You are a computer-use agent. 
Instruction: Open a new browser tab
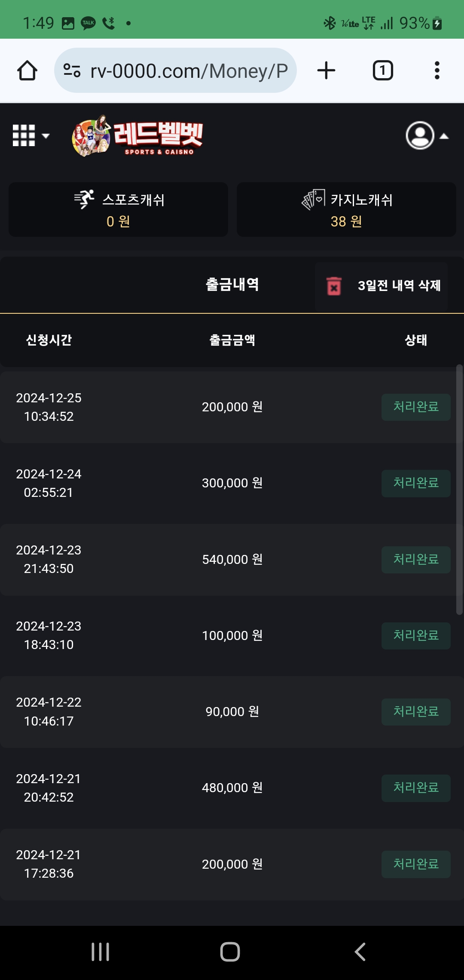[326, 70]
